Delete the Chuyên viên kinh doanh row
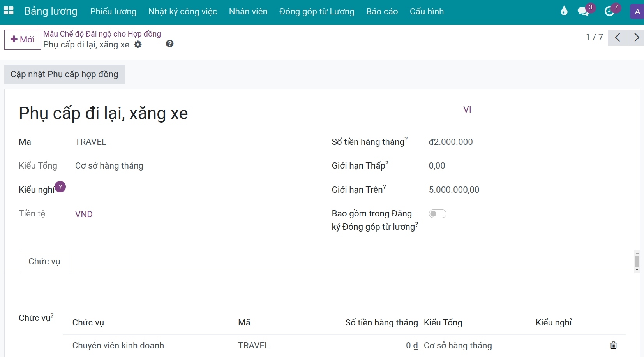 (x=614, y=345)
